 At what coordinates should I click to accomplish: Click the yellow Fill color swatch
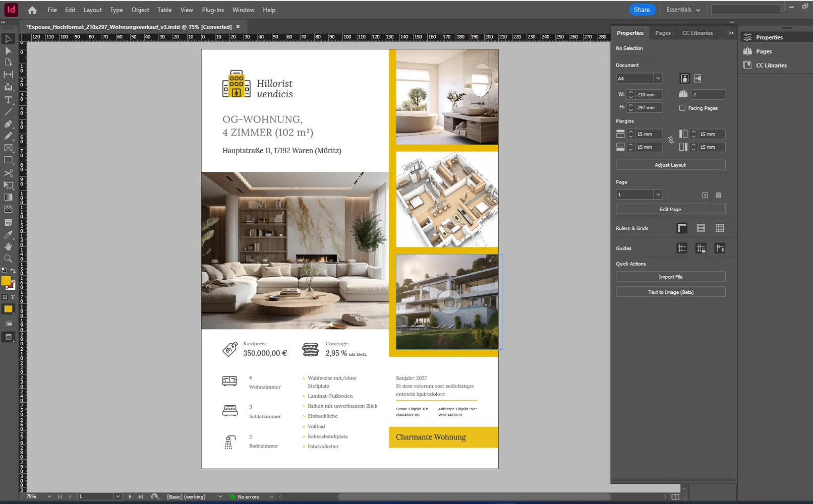[x=6, y=281]
